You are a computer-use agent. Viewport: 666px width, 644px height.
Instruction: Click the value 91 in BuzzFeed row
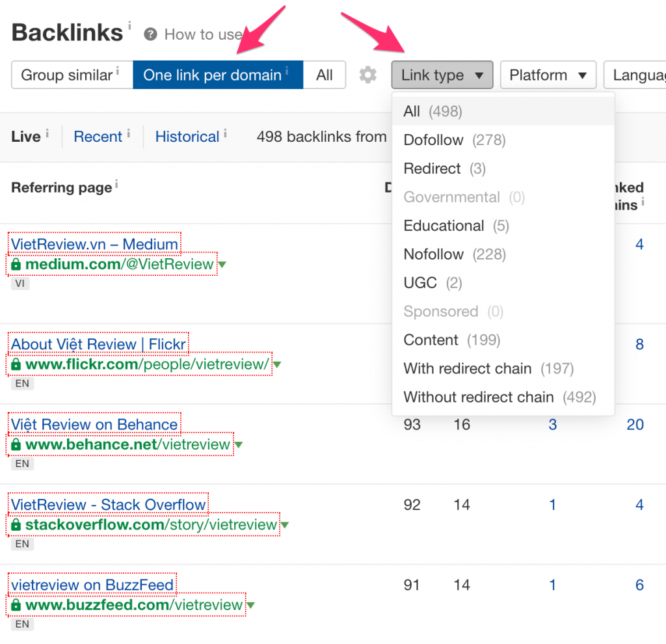412,585
